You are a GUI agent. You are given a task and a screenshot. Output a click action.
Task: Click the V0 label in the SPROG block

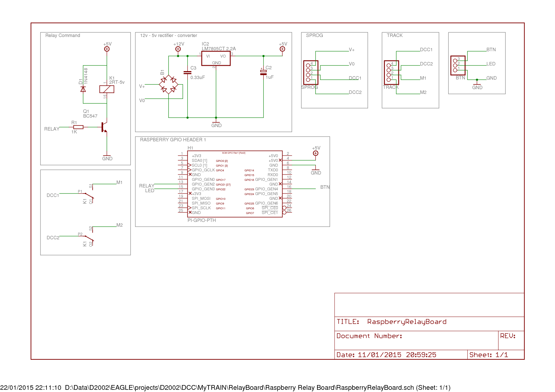point(352,64)
